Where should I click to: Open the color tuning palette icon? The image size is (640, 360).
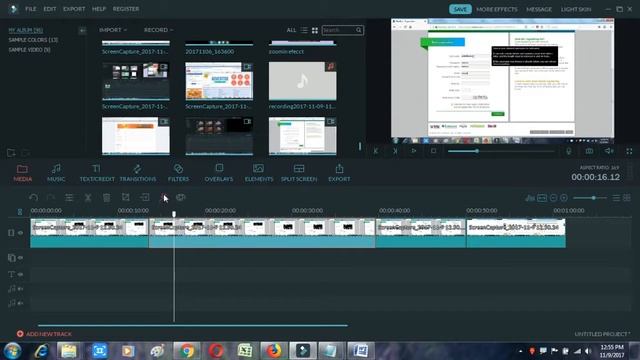click(x=181, y=198)
